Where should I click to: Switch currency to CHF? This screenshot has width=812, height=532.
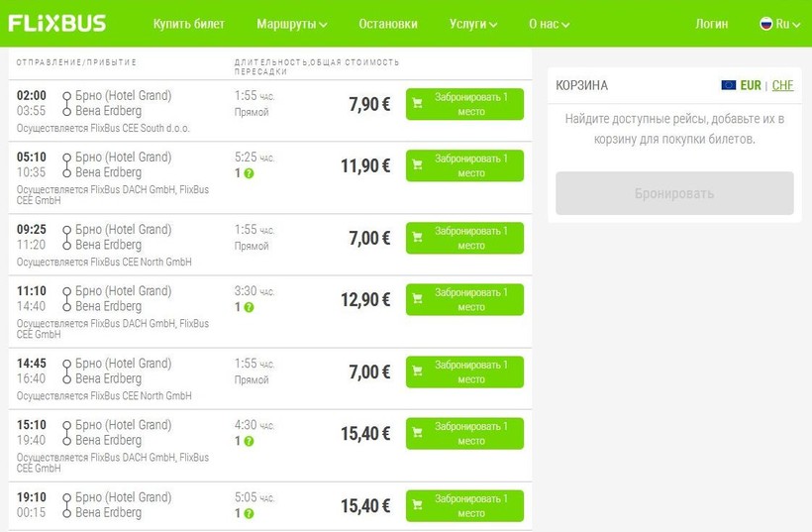[x=783, y=85]
